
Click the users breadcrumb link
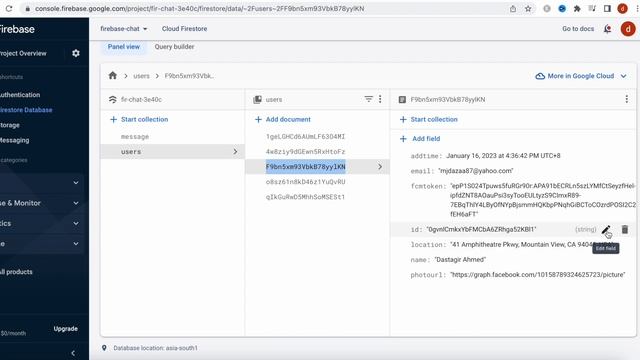click(141, 76)
